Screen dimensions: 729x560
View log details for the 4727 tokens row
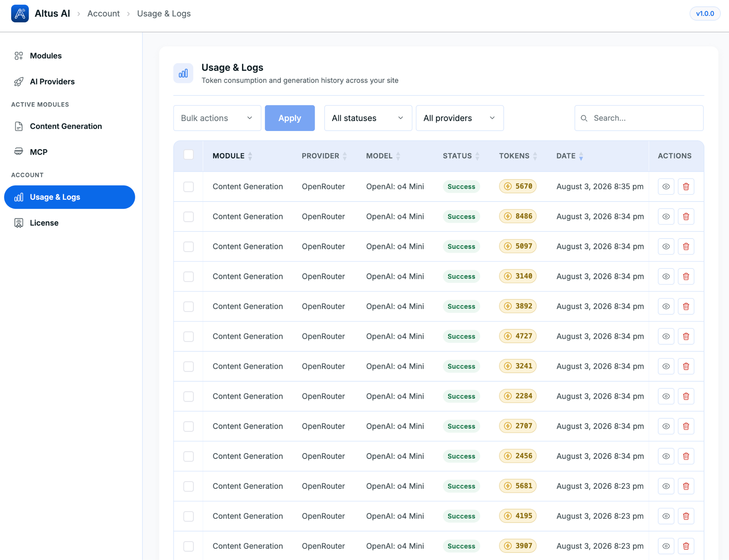(x=666, y=336)
